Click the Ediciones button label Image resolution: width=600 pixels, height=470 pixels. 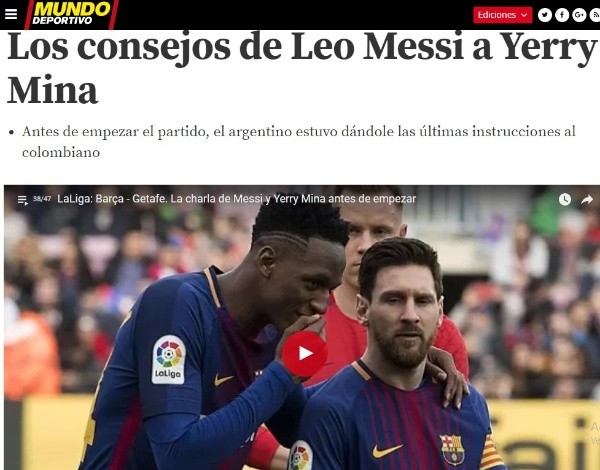[x=497, y=15]
